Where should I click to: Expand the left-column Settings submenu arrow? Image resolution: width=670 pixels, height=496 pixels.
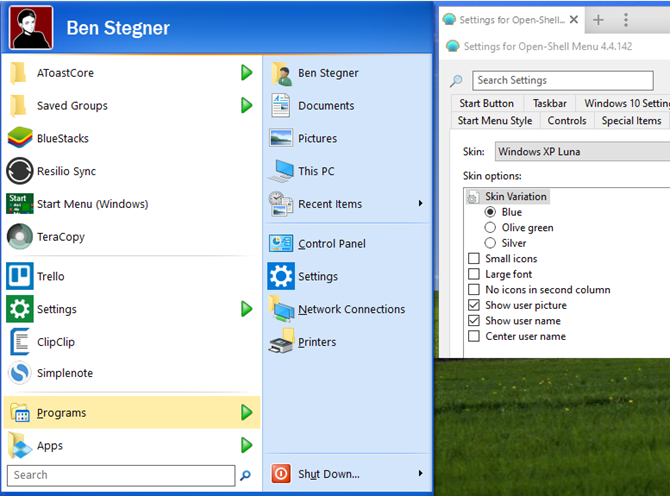pos(247,309)
